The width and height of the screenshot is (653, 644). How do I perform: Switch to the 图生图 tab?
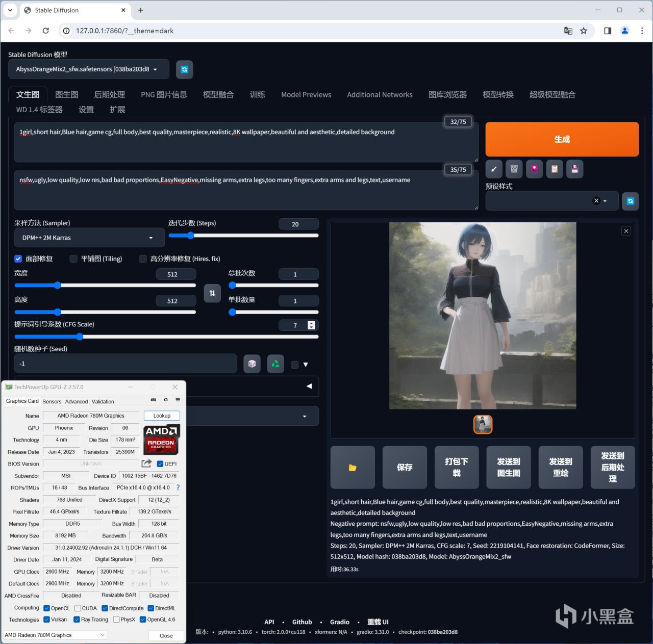tap(66, 95)
